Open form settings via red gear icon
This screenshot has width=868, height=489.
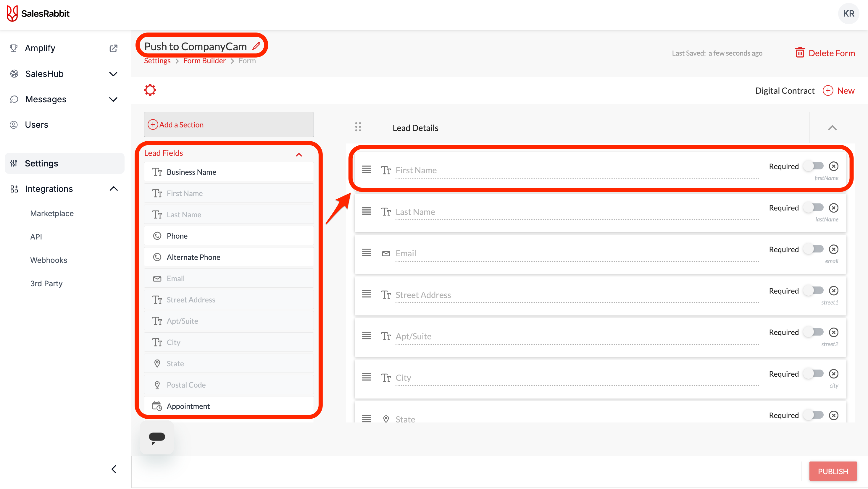pos(150,90)
